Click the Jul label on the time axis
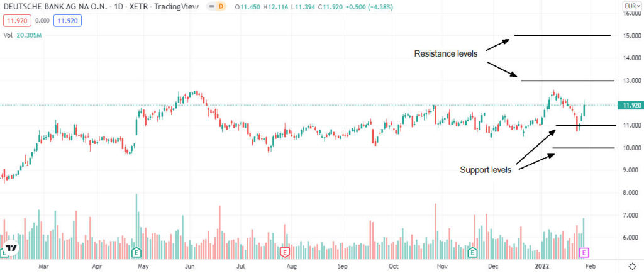 241,266
